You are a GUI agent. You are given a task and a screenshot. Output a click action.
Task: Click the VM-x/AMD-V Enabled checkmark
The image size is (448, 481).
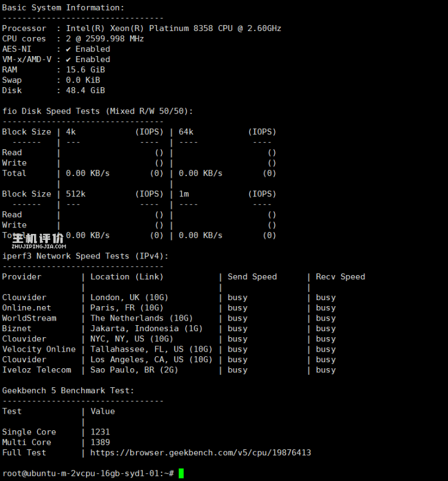tap(69, 60)
